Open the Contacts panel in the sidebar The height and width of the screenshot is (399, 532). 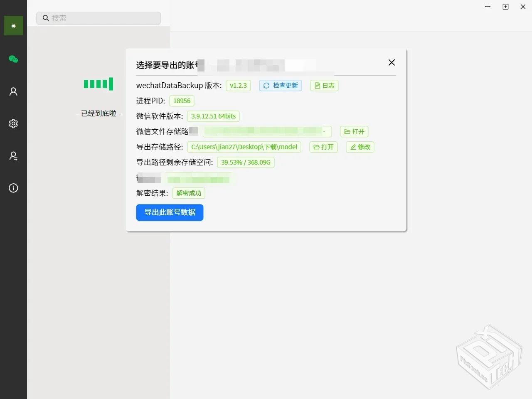tap(13, 91)
